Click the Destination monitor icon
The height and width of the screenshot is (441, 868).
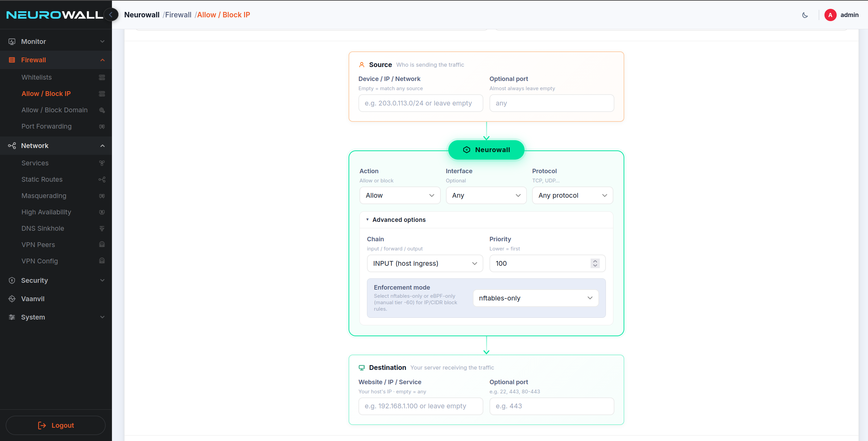click(362, 367)
